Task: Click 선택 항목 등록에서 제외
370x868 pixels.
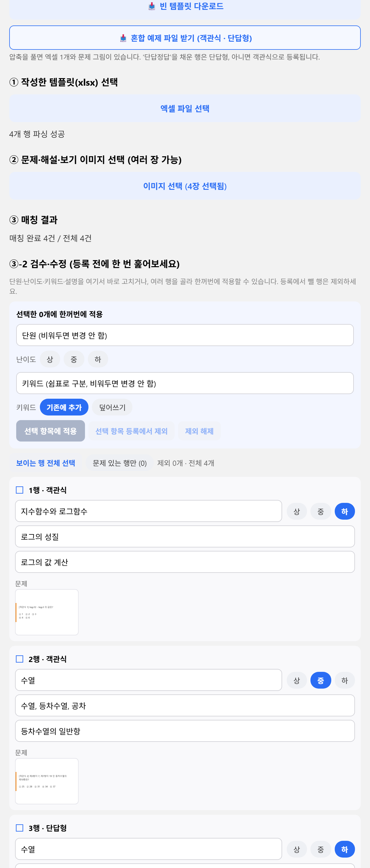Action: [x=131, y=431]
